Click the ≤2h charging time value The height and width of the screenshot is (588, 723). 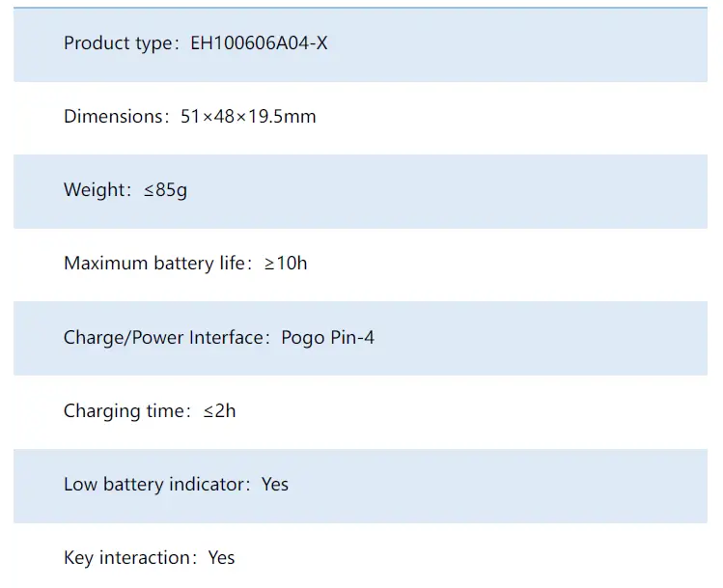pos(219,411)
